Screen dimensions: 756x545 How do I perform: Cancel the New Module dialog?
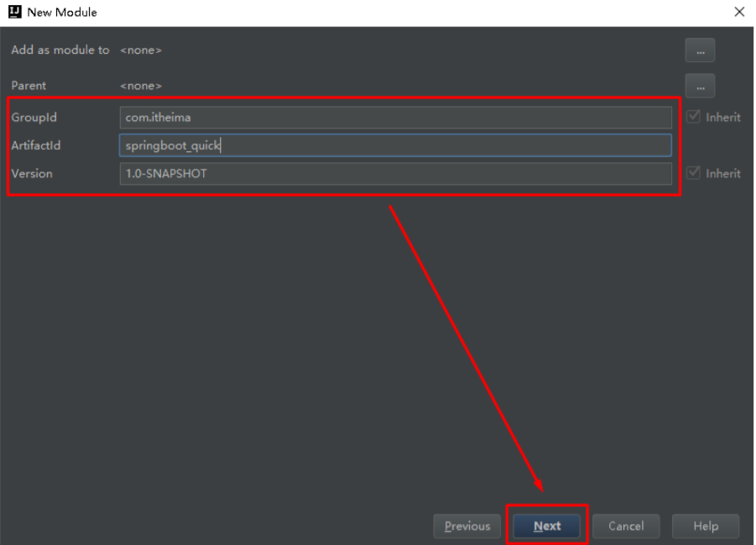pos(625,526)
